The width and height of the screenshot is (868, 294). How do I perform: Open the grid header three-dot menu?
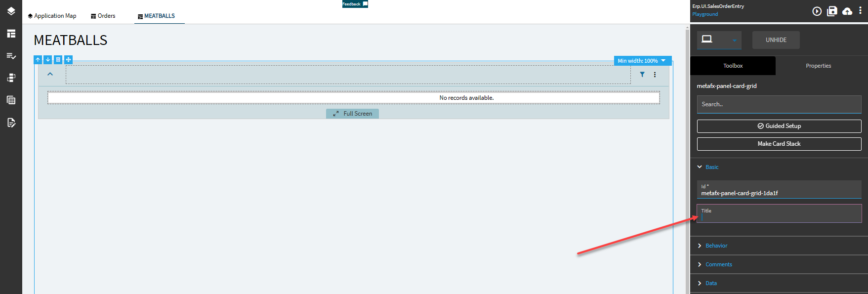pyautogui.click(x=655, y=75)
